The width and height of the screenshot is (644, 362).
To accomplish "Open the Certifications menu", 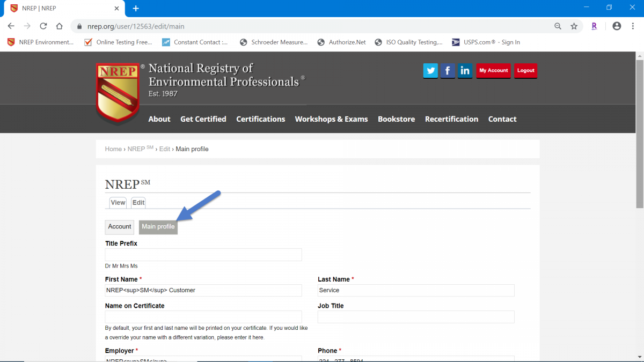I will coord(261,119).
